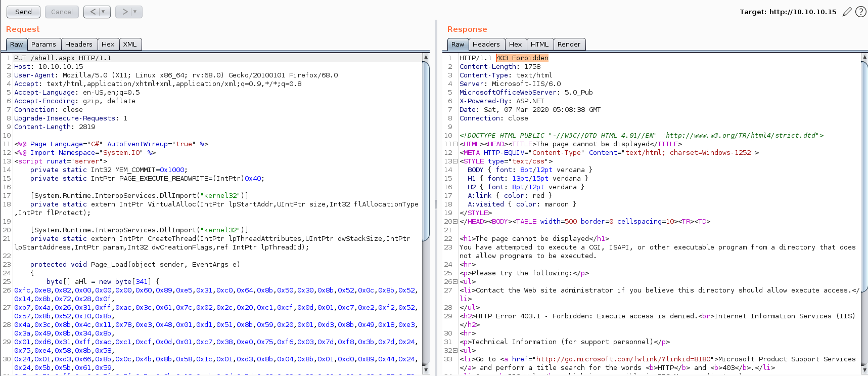This screenshot has width=868, height=376.
Task: Click the User-Agent header line
Action: (176, 75)
